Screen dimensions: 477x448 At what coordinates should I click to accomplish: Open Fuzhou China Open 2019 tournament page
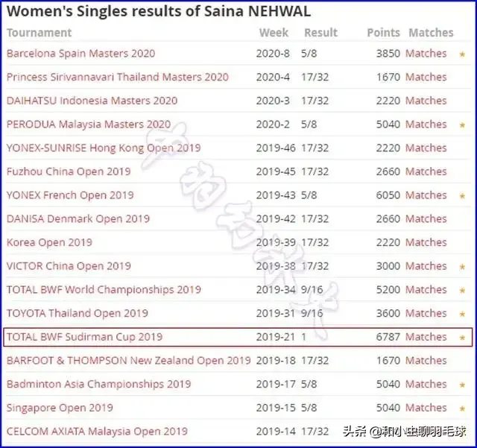point(69,171)
